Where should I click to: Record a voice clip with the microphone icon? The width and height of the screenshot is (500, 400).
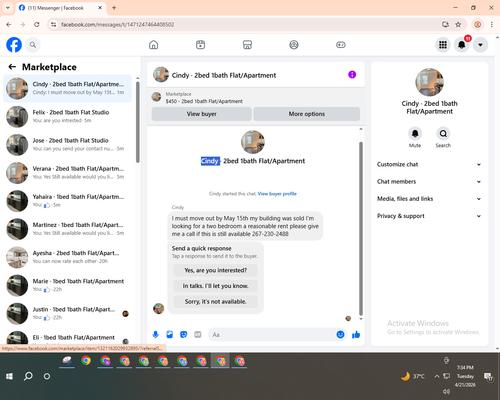(x=156, y=334)
